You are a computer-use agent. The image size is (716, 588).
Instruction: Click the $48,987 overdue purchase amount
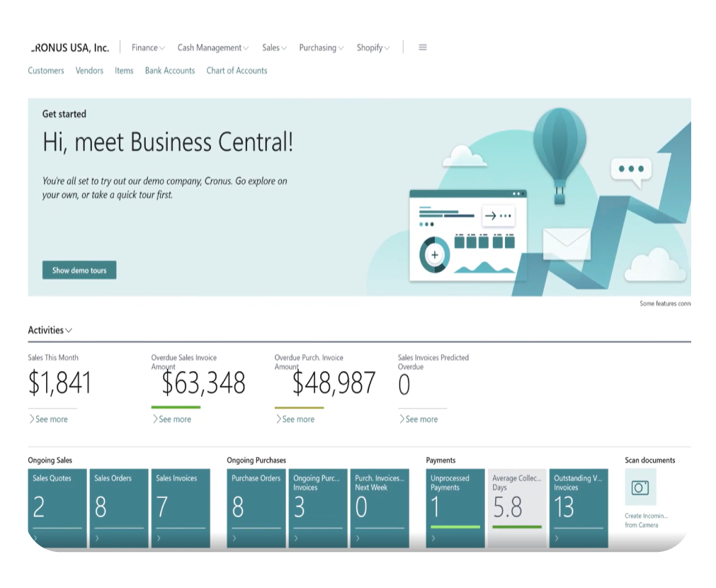tap(334, 383)
